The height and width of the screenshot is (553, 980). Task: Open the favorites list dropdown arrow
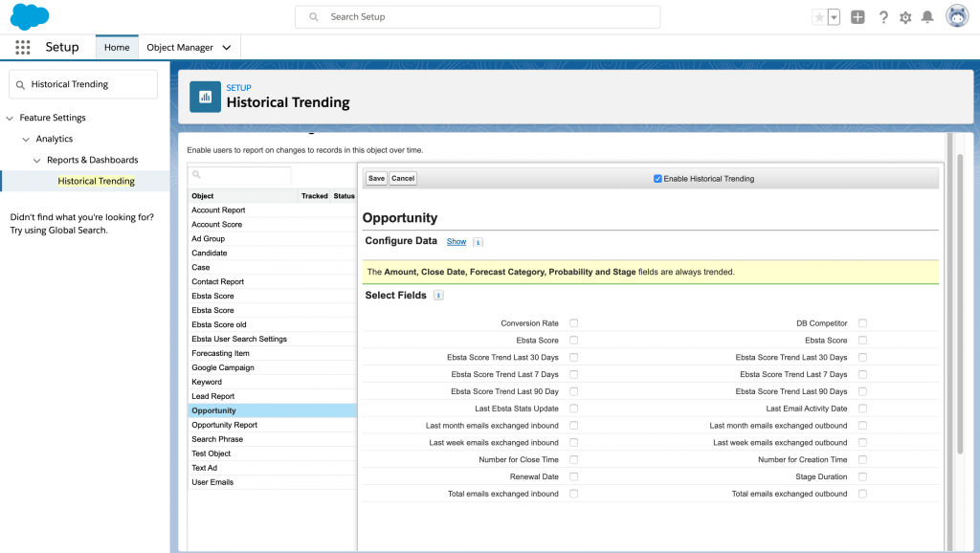coord(834,17)
